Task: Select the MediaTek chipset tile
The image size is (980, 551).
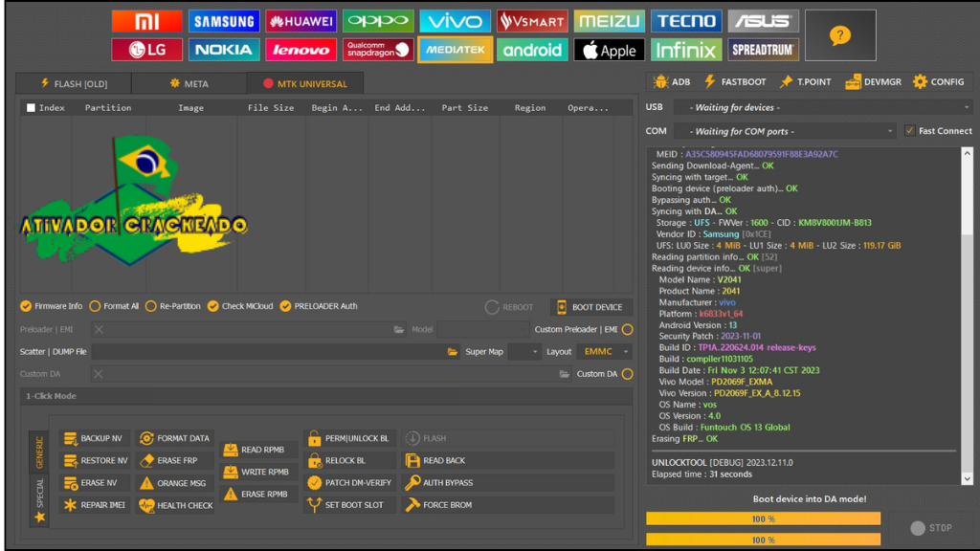Action: coord(455,50)
